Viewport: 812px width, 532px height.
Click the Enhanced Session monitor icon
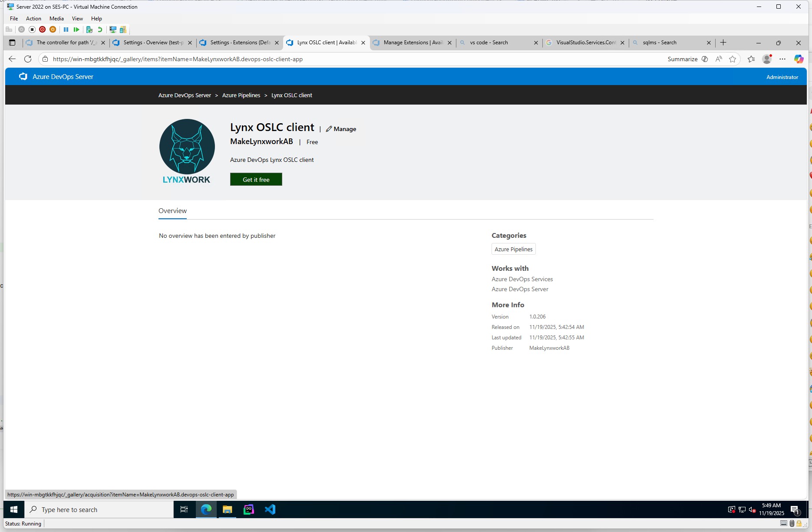point(113,30)
